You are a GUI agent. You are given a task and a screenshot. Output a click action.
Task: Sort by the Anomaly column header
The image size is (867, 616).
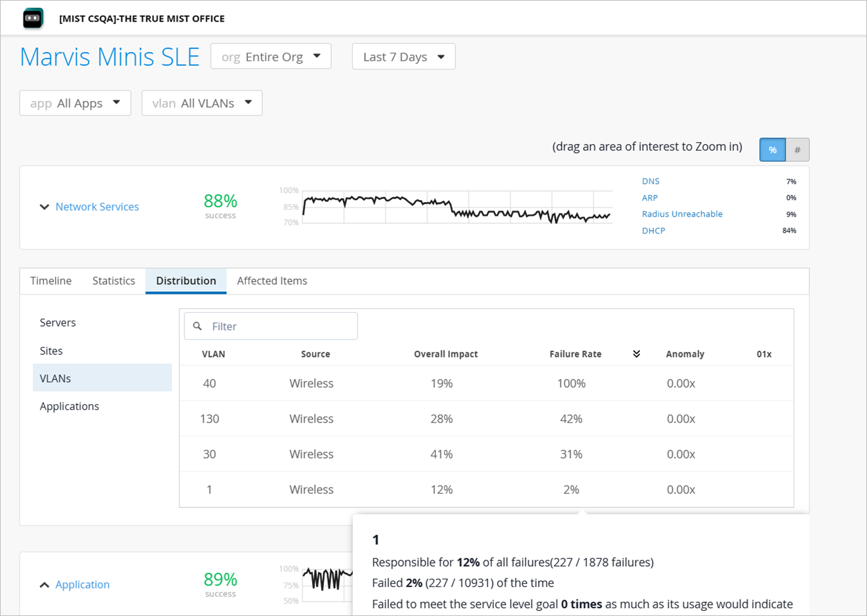pos(685,354)
